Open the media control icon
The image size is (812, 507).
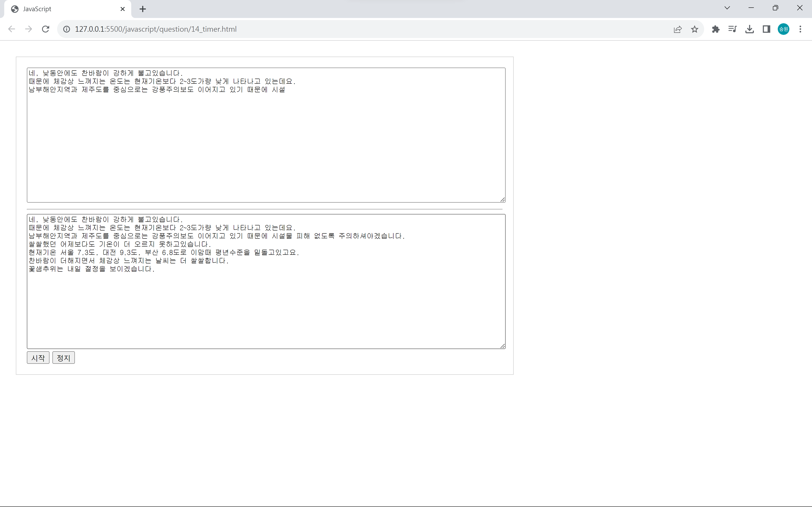pos(732,29)
